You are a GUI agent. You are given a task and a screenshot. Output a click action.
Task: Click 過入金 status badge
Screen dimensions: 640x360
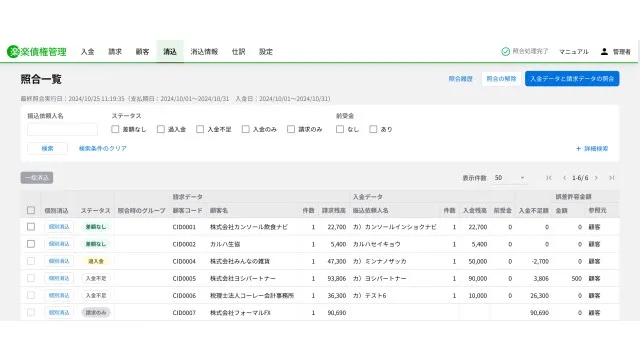[x=96, y=261]
